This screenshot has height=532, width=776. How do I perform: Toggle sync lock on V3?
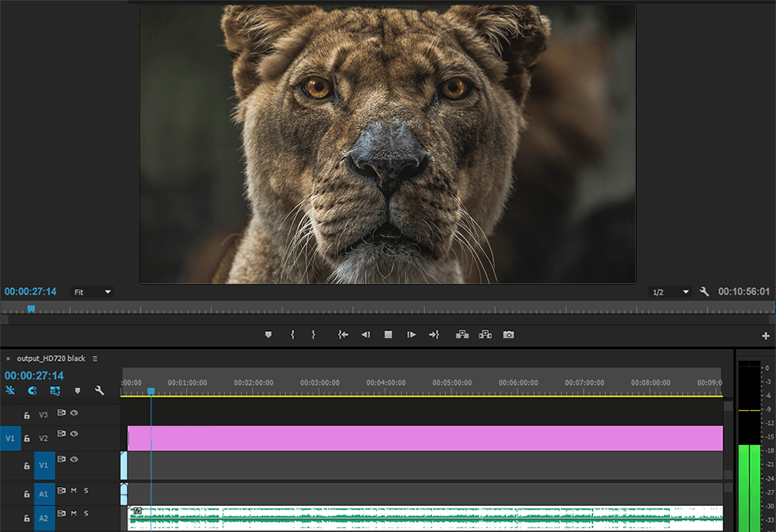(62, 412)
